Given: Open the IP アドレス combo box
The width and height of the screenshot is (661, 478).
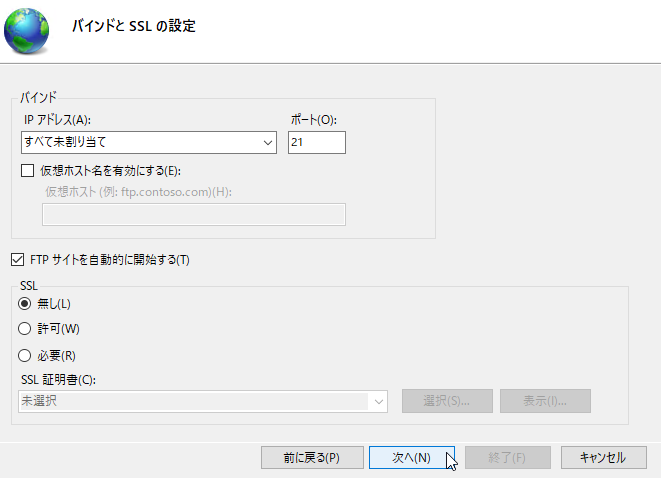Looking at the screenshot, I should tap(149, 142).
